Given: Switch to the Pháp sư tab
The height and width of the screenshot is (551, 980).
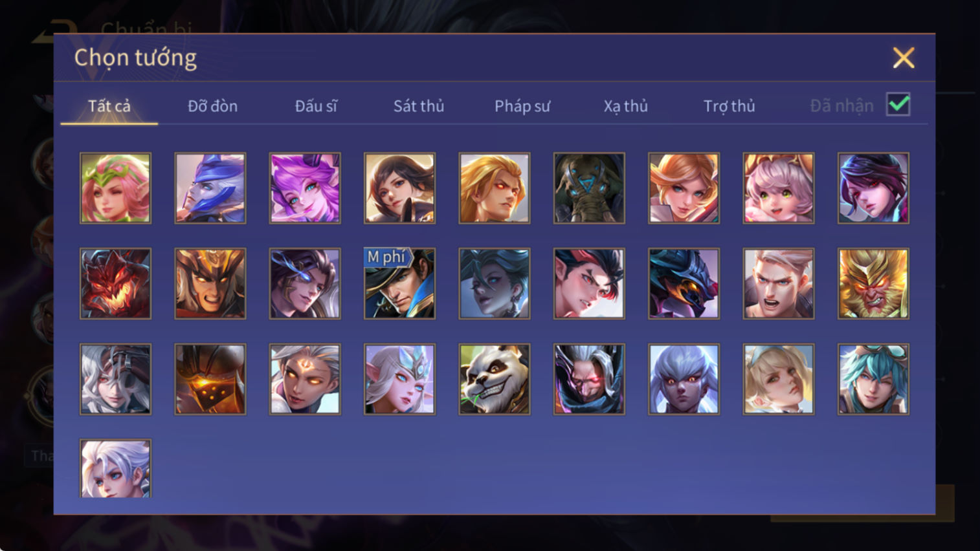Looking at the screenshot, I should pyautogui.click(x=522, y=106).
